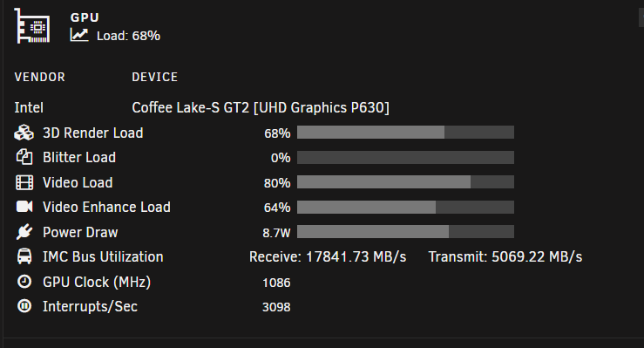
Task: Click the Video Load 80% bar
Action: 405,182
